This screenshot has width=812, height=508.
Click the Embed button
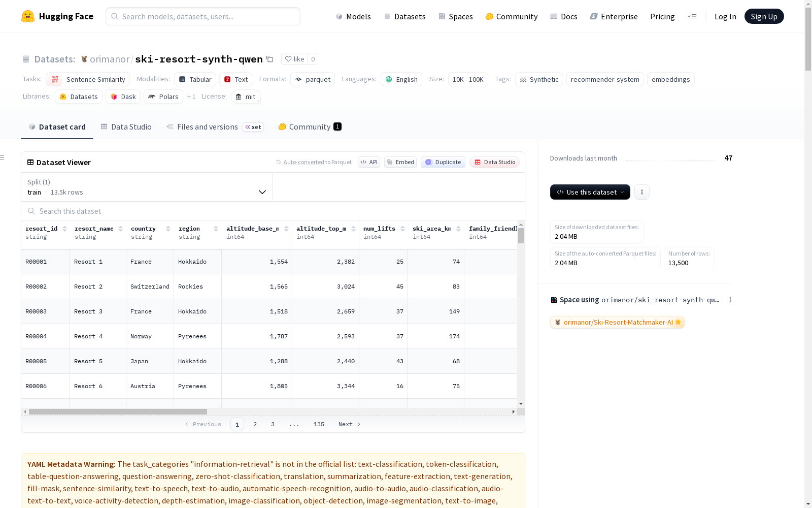tap(400, 162)
